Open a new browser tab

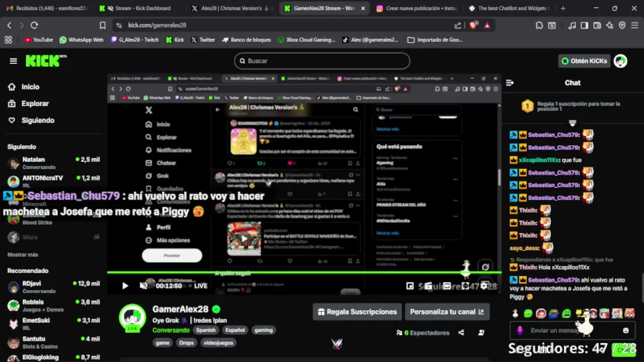pyautogui.click(x=563, y=8)
